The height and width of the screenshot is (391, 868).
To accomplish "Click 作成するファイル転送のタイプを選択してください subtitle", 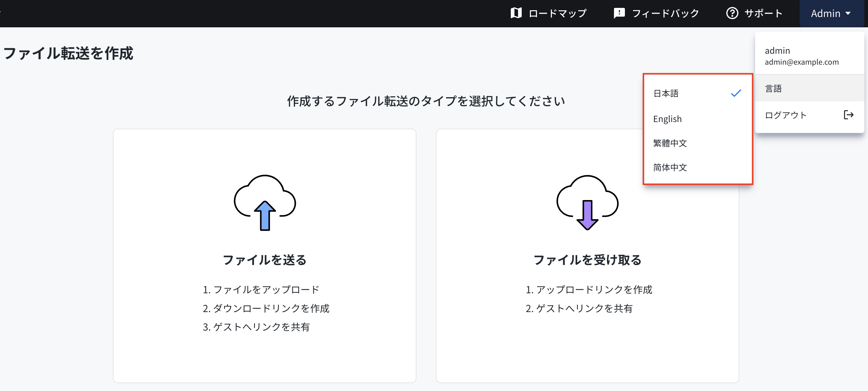I will click(x=426, y=101).
